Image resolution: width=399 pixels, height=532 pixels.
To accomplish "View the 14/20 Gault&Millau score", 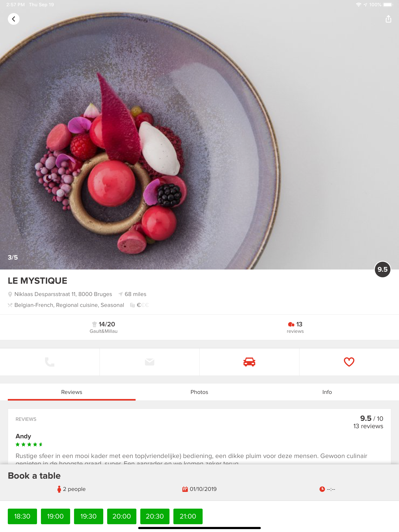I will click(103, 327).
